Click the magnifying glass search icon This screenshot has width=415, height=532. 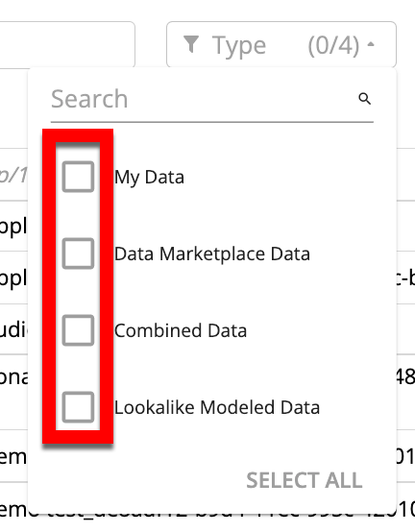[x=364, y=99]
